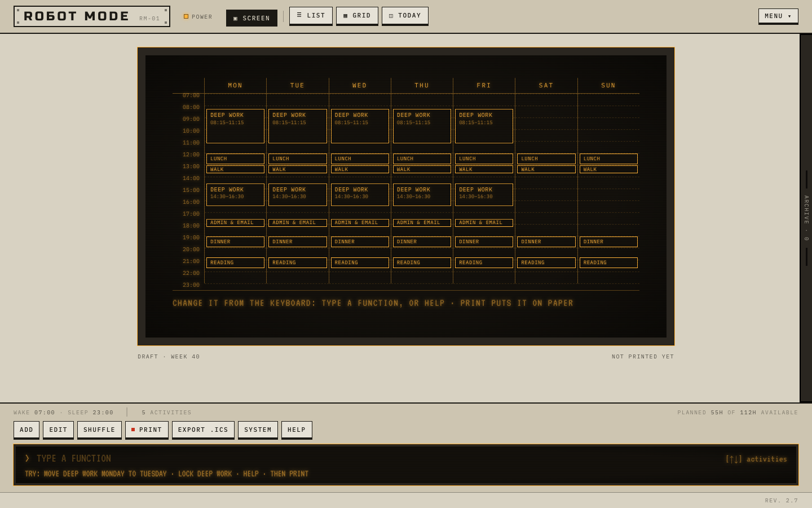Open the Menu dropdown
The image size is (812, 508).
pos(778,16)
